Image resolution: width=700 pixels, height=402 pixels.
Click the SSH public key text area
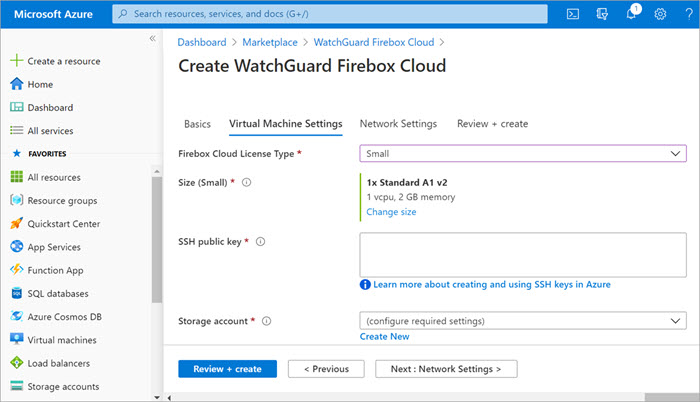pos(523,255)
